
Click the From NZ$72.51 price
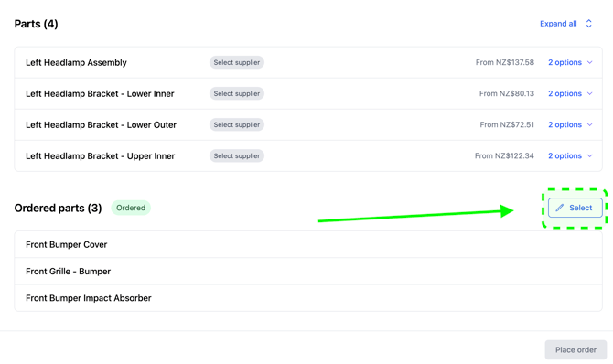click(x=507, y=124)
